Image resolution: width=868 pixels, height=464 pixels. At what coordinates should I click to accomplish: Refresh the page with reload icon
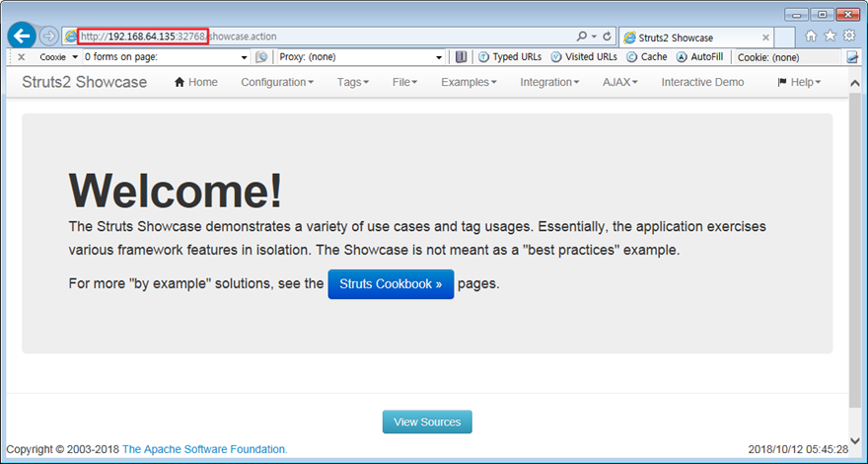point(608,37)
